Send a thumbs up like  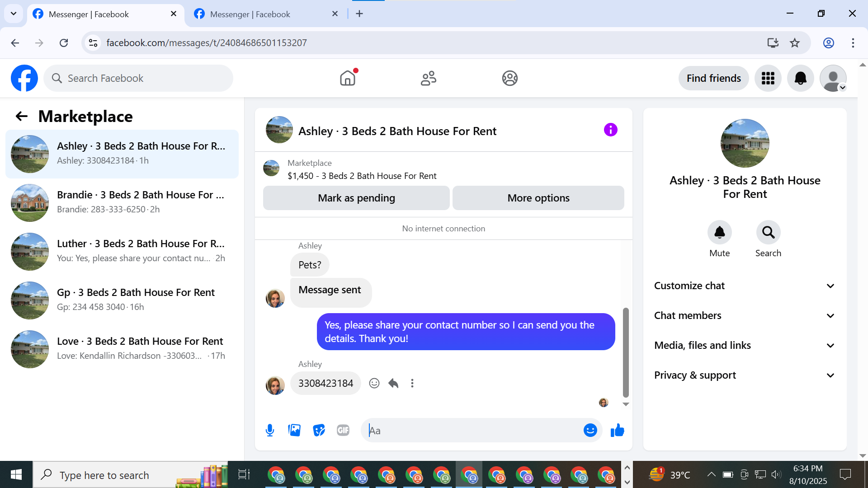tap(617, 430)
